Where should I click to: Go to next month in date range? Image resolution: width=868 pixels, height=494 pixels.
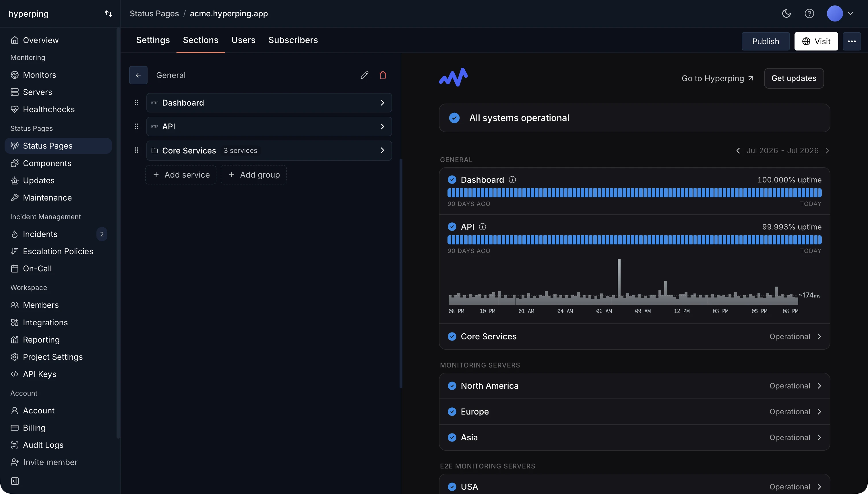(x=827, y=150)
